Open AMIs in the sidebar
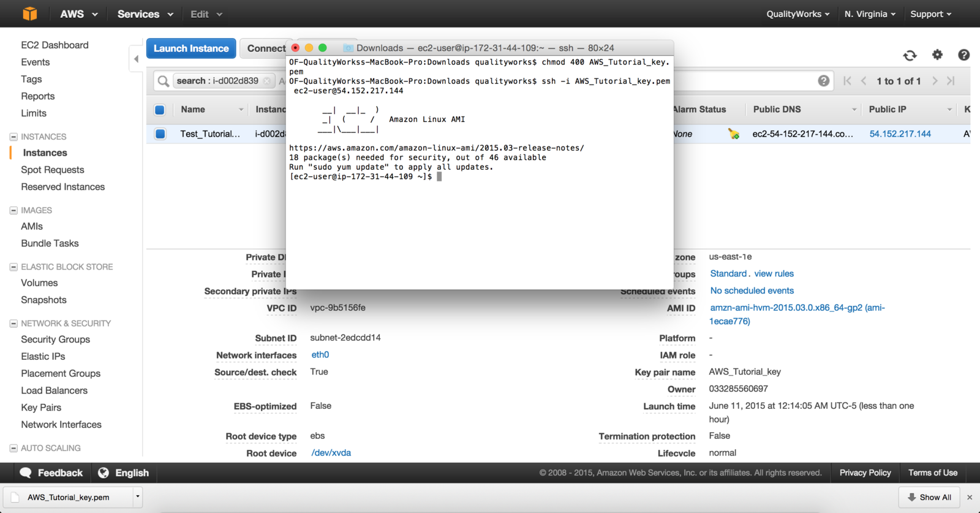980x513 pixels. click(32, 226)
